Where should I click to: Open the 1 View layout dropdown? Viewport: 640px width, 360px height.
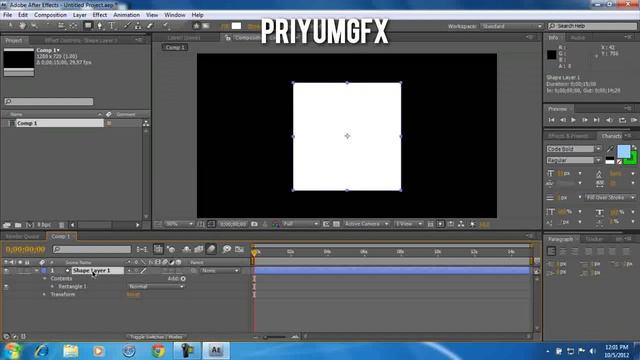[409, 224]
